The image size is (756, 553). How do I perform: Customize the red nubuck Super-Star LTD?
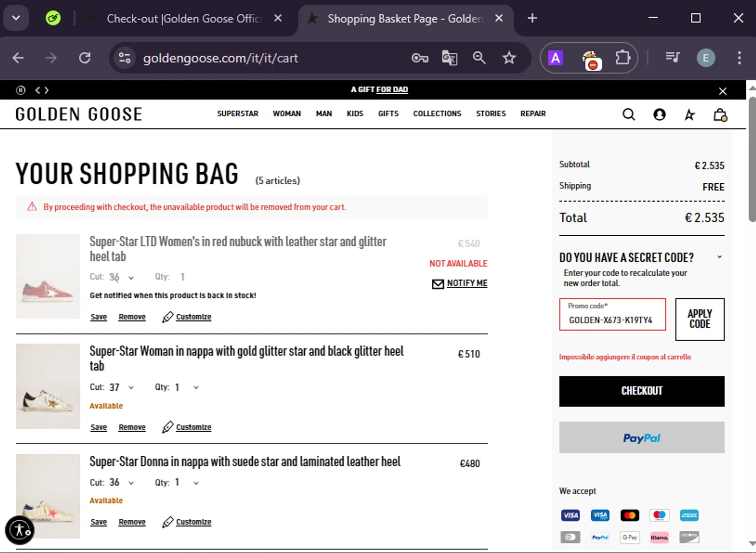tap(187, 317)
